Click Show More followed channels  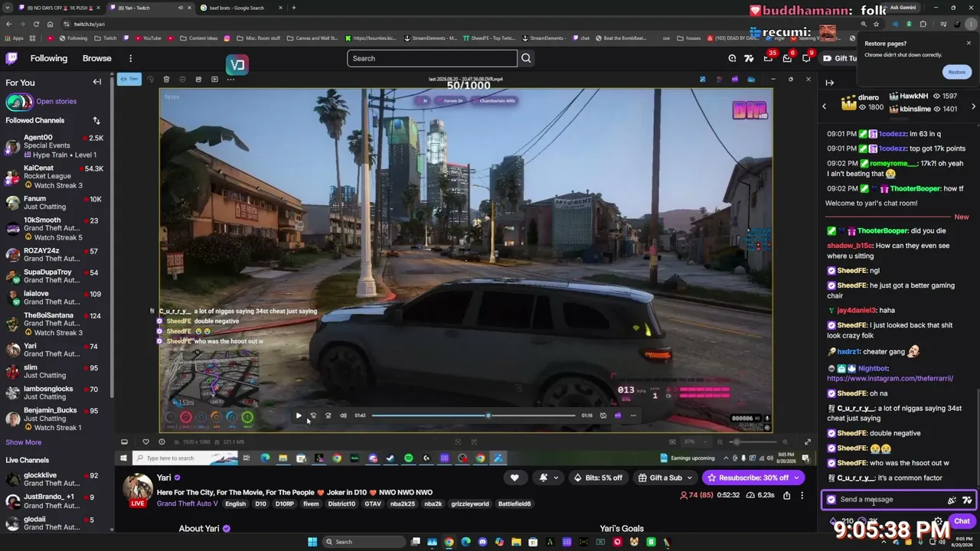click(x=24, y=442)
